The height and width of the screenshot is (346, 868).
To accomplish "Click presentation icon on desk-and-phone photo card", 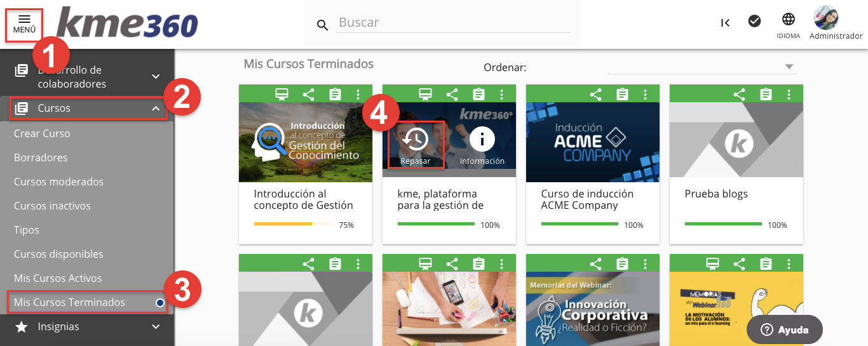I will point(425,263).
